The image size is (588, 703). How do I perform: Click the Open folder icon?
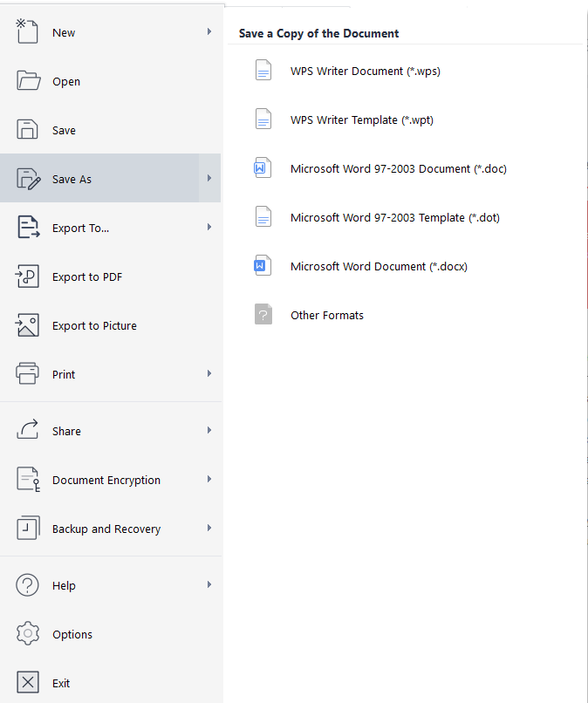(28, 81)
